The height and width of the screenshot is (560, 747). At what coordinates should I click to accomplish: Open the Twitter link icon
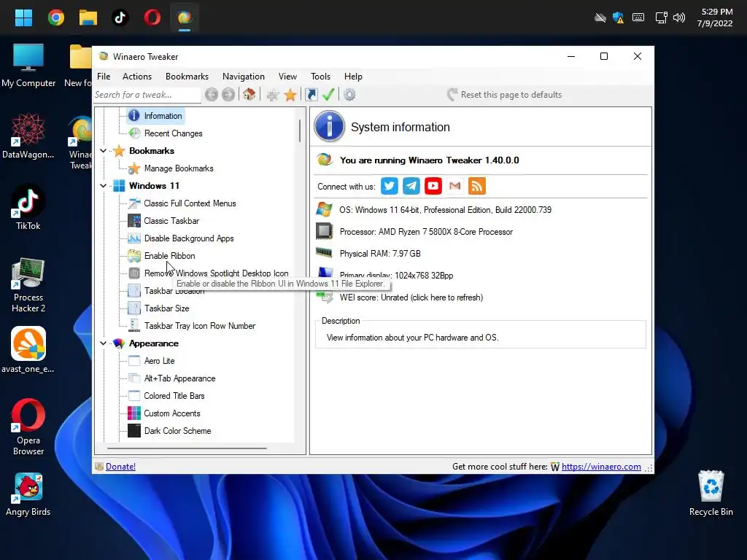pyautogui.click(x=390, y=186)
